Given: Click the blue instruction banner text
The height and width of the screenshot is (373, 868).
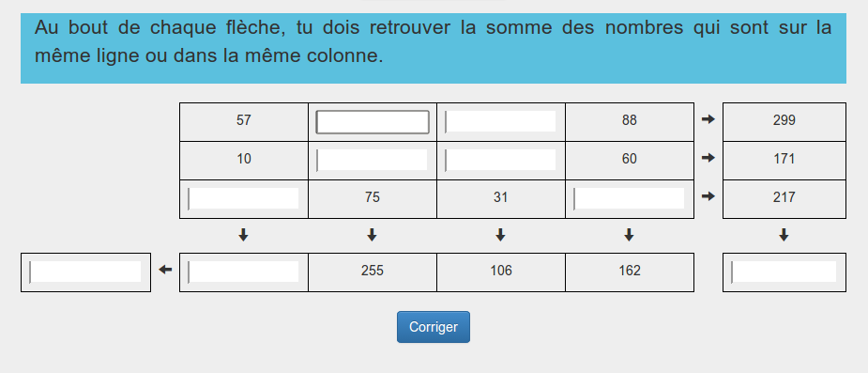Looking at the screenshot, I should pyautogui.click(x=433, y=41).
